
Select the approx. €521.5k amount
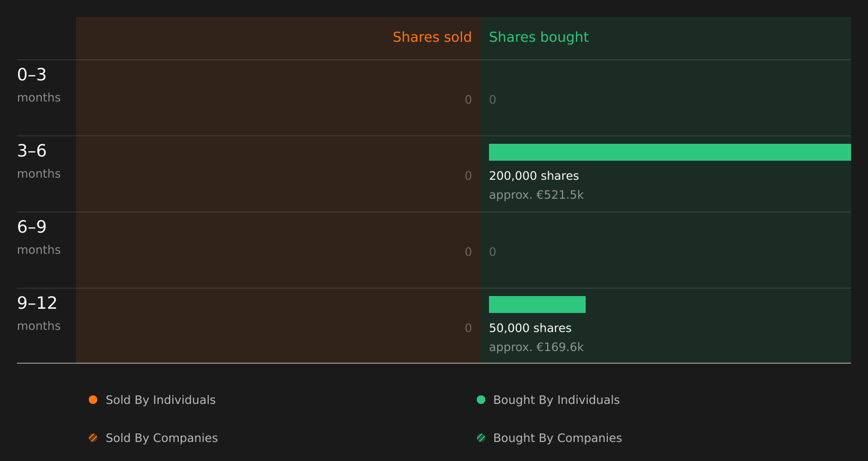click(536, 195)
